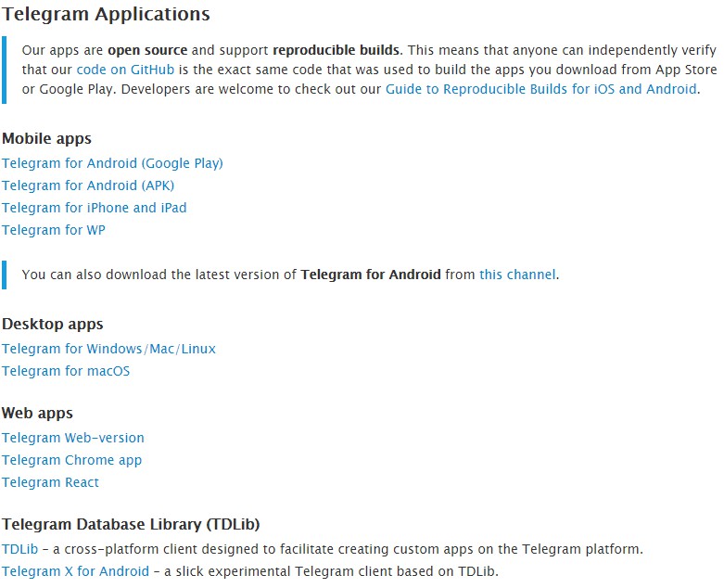Open the Telegram for WP link
724x588 pixels.
[54, 230]
